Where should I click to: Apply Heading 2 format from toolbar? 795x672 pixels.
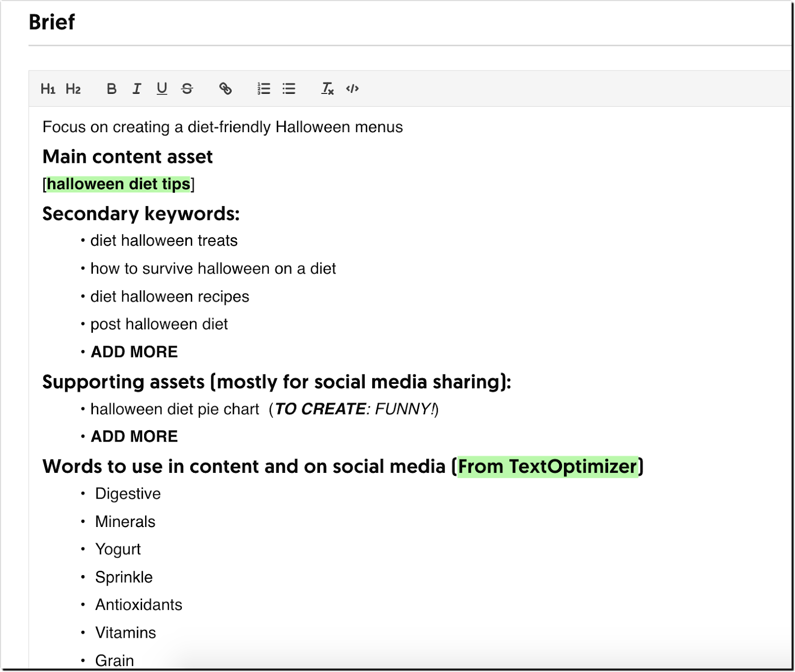point(73,89)
